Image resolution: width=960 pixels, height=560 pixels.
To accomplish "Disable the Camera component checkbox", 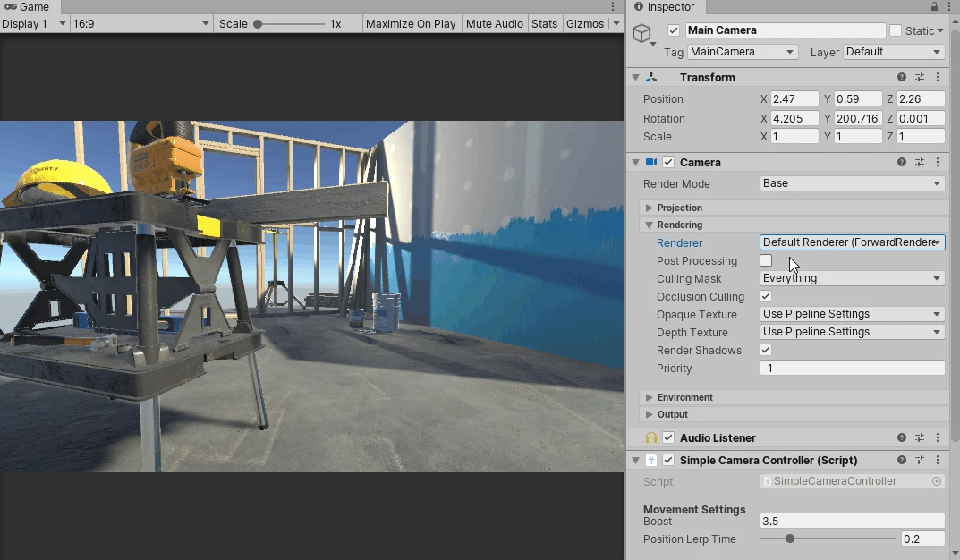I will 668,162.
